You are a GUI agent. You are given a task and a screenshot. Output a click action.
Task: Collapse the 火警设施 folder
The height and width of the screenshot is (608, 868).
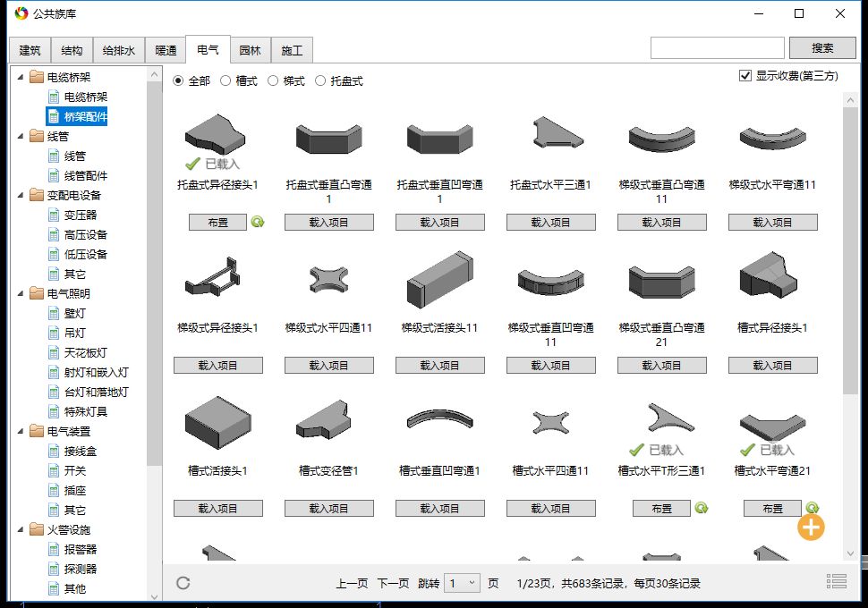[21, 530]
